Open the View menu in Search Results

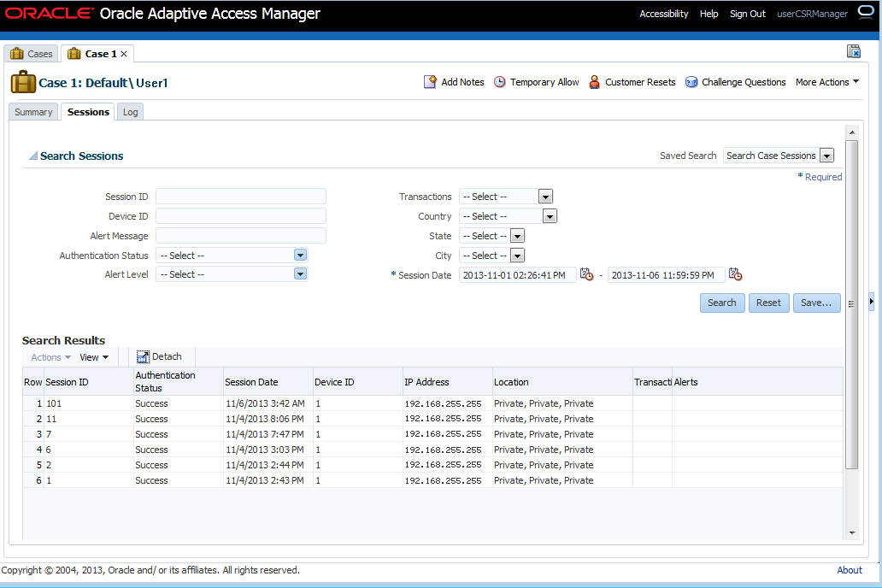[x=94, y=357]
